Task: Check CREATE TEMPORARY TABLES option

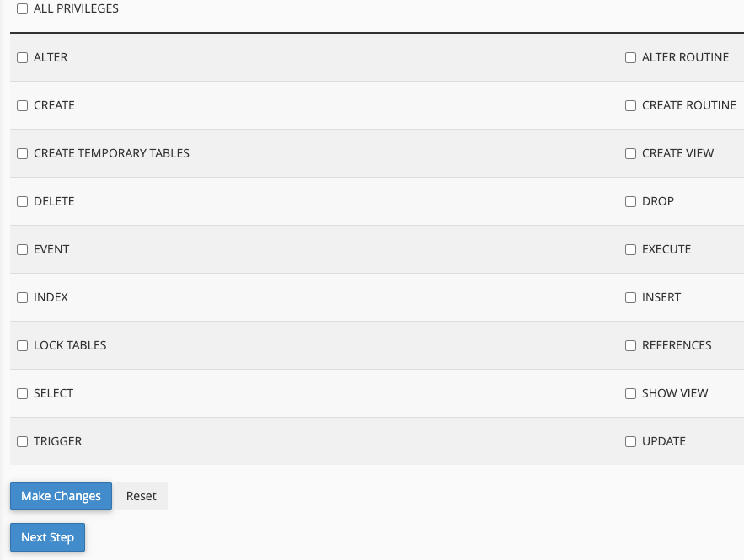Action: click(23, 154)
